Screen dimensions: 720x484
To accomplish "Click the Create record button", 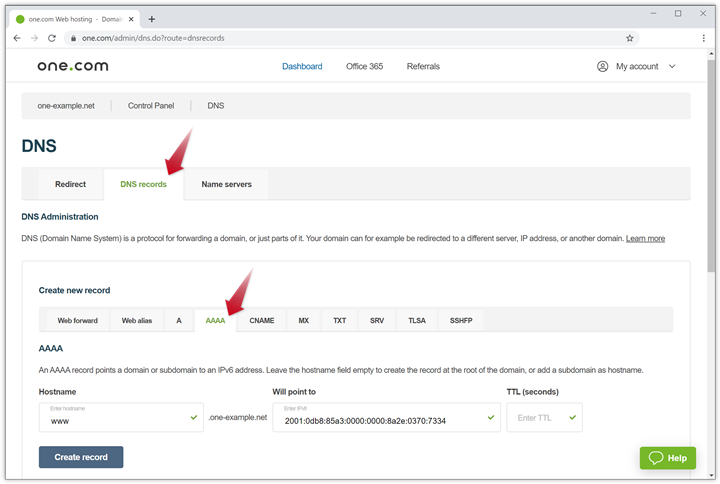I will pyautogui.click(x=81, y=457).
